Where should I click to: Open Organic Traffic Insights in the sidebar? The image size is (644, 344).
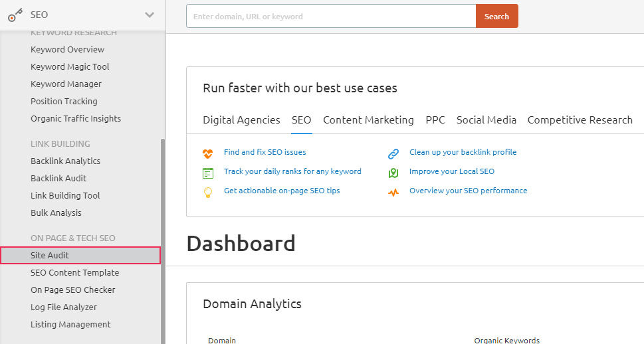pos(76,119)
